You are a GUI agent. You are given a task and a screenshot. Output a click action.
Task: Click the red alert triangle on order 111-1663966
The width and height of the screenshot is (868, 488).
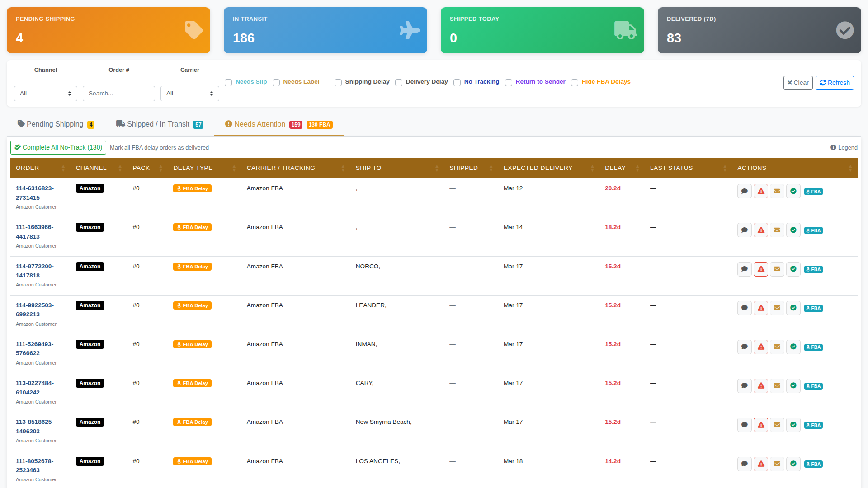click(x=760, y=230)
